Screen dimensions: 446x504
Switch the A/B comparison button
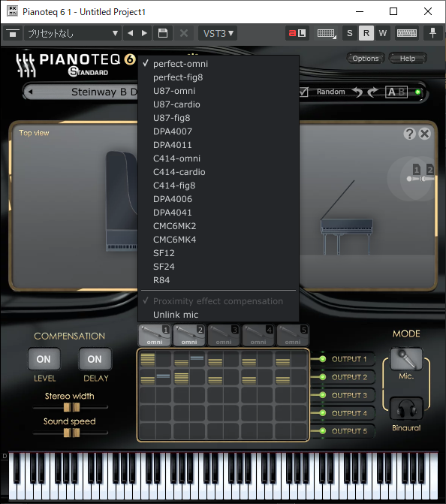pos(396,92)
